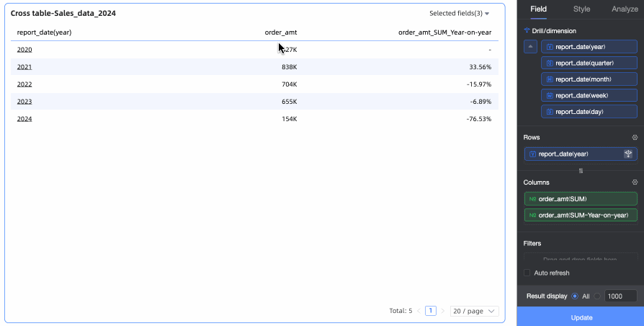
Task: Go to previous page arrow
Action: [419, 311]
